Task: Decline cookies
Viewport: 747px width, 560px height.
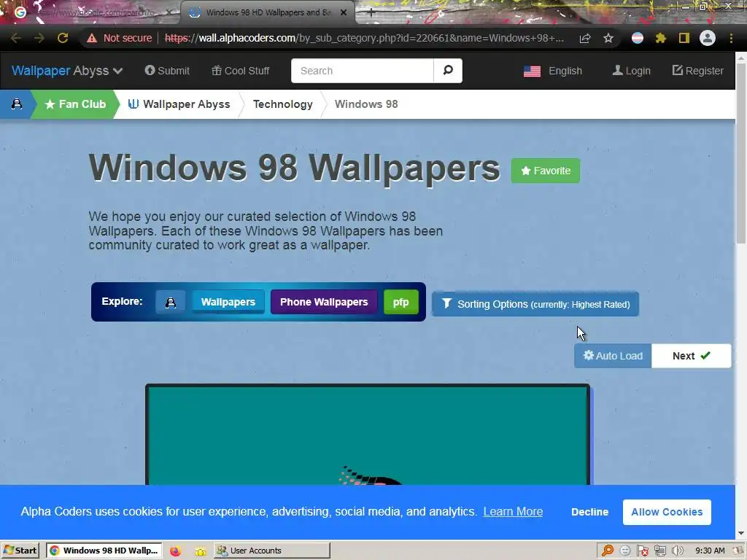Action: coord(589,512)
